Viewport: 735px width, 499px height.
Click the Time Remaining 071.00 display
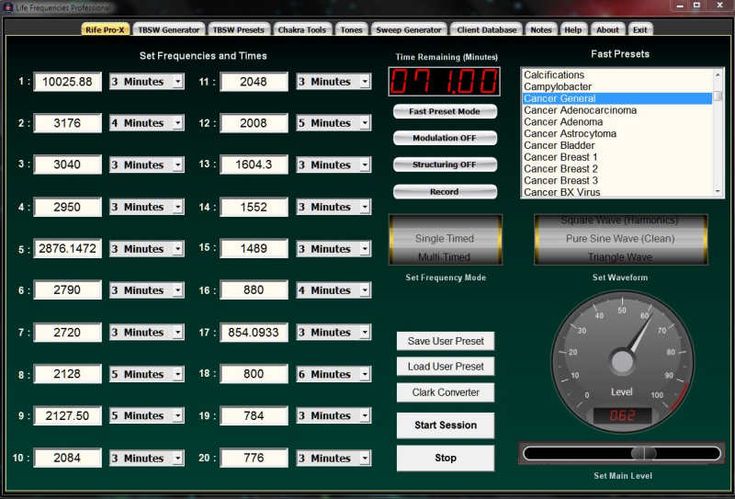coord(444,82)
